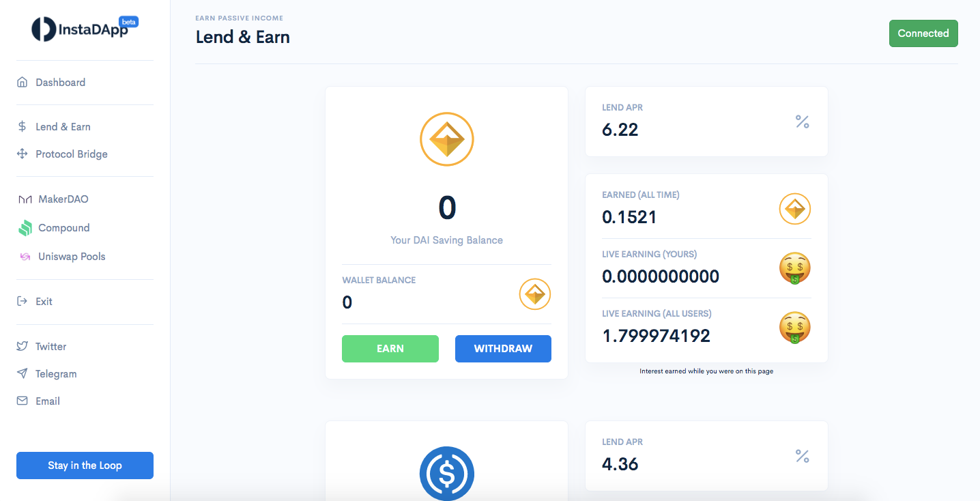Click the money-face emoji beside Live Earning (All Users)
This screenshot has width=980, height=501.
tap(794, 328)
